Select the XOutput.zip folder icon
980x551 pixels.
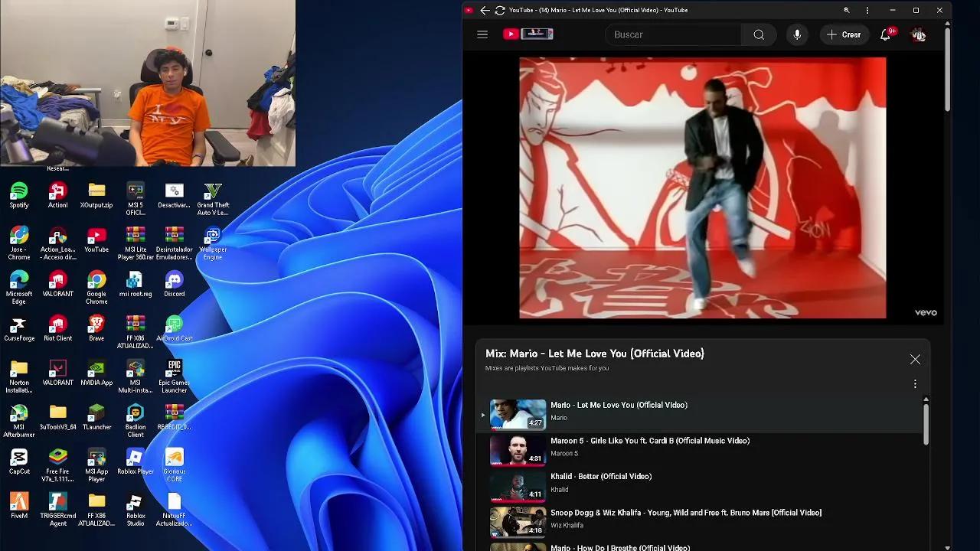click(x=96, y=196)
